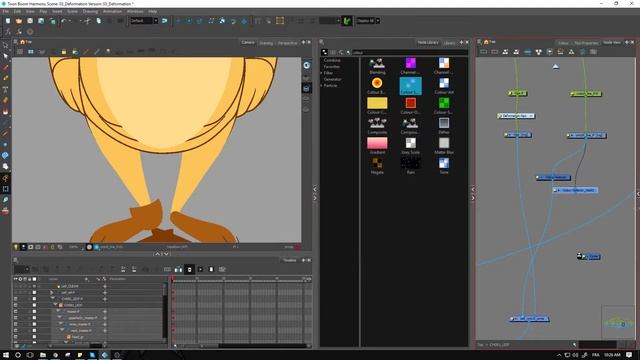640x360 pixels.
Task: Click the Save icon in top toolbar
Action: [x=30, y=21]
